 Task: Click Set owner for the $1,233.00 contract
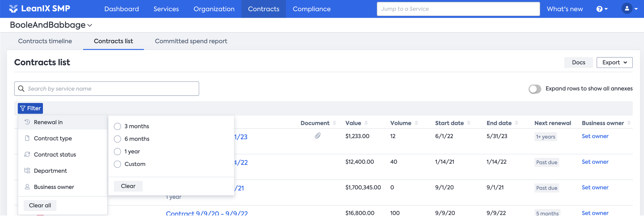(595, 136)
